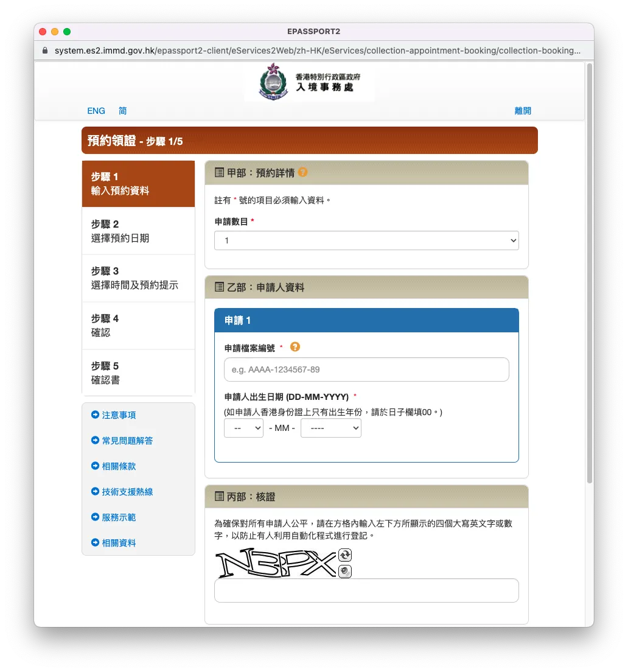Open the 相關條款 link
The image size is (628, 672).
(119, 466)
